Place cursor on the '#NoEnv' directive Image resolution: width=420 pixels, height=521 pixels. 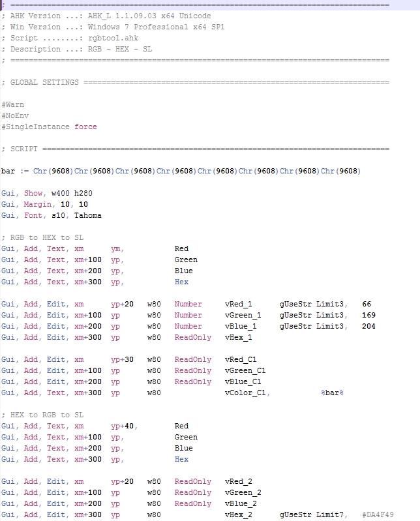(15, 115)
